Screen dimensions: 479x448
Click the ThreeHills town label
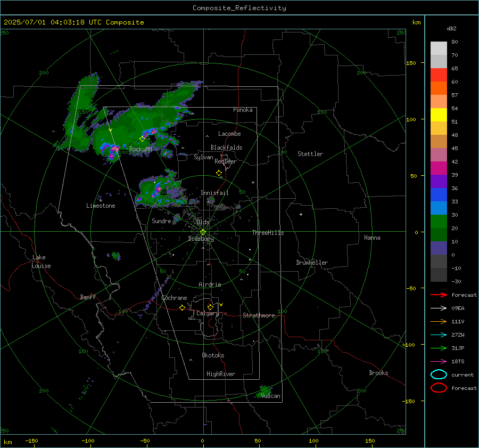pos(268,233)
